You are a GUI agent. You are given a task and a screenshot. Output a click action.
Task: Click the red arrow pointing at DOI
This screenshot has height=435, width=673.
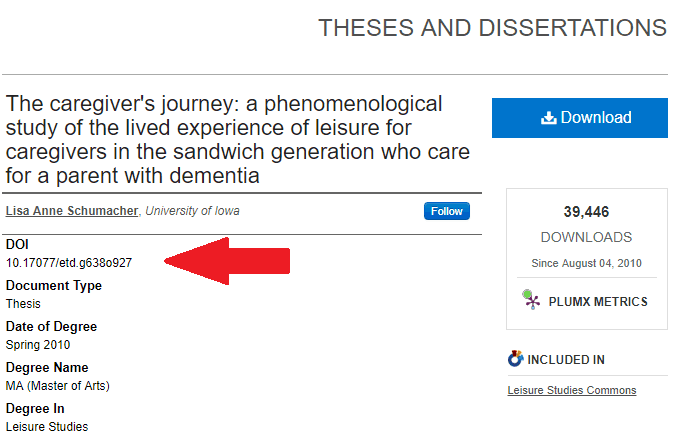tap(227, 261)
